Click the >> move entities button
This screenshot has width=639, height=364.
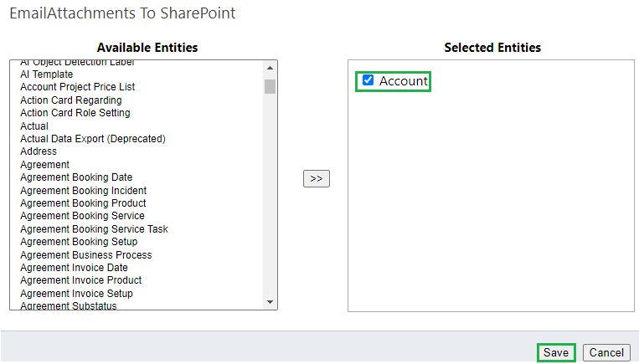coord(317,179)
